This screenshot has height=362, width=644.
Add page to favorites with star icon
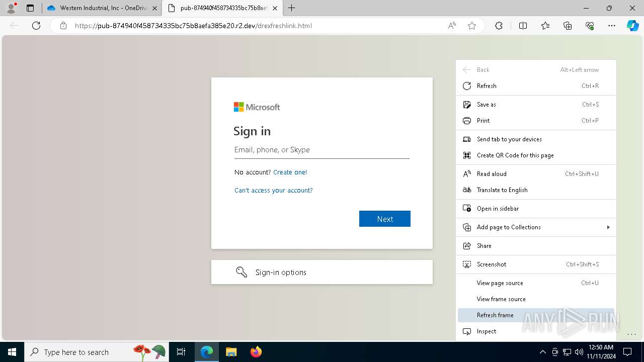coord(472,26)
